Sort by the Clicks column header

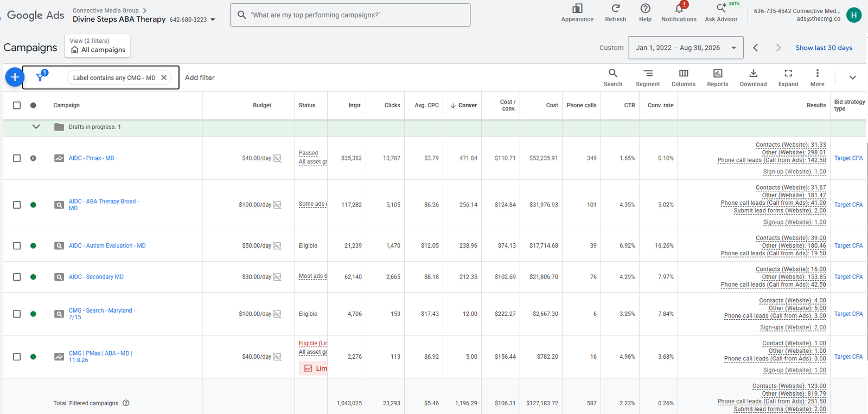pyautogui.click(x=392, y=105)
